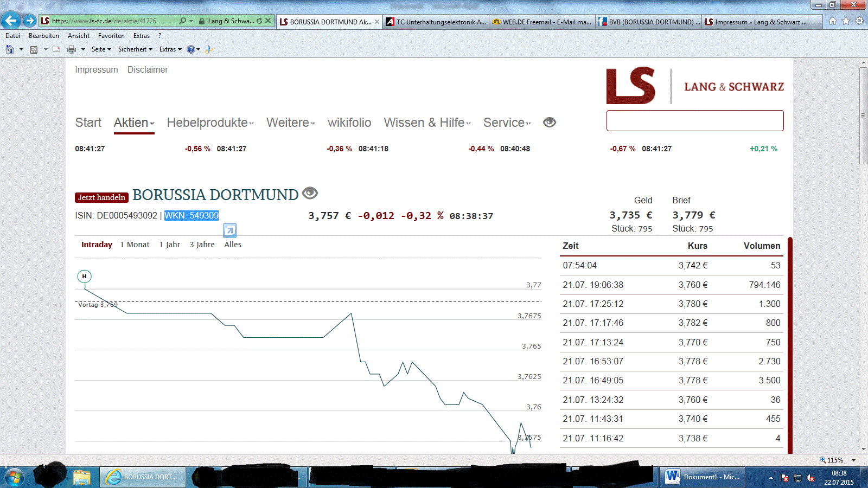Click the H marker on the intraday chart
Viewport: 868px width, 488px height.
click(84, 277)
